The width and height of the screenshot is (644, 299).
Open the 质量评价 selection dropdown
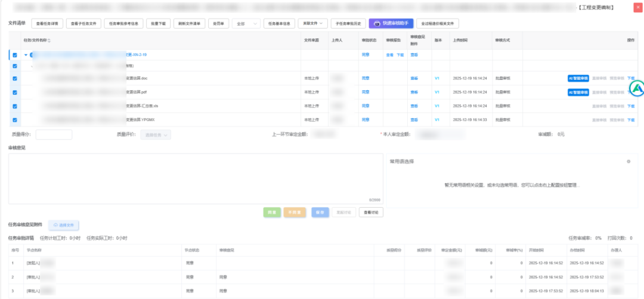tap(157, 135)
